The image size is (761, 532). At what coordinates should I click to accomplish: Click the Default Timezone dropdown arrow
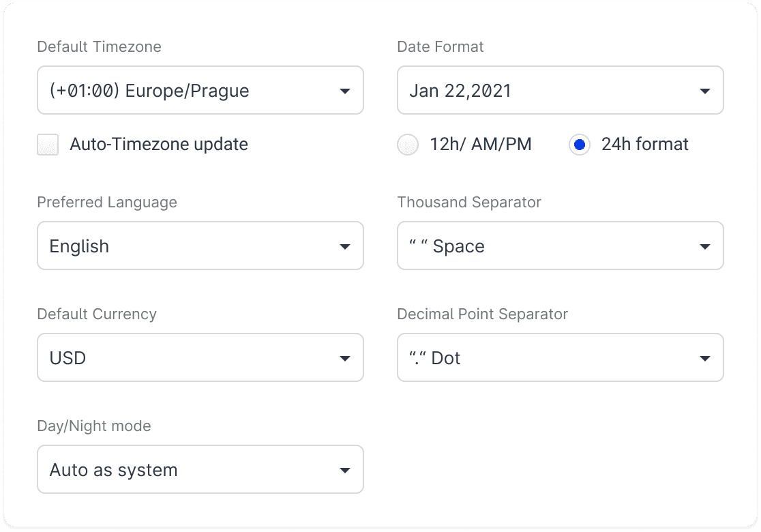pos(345,91)
